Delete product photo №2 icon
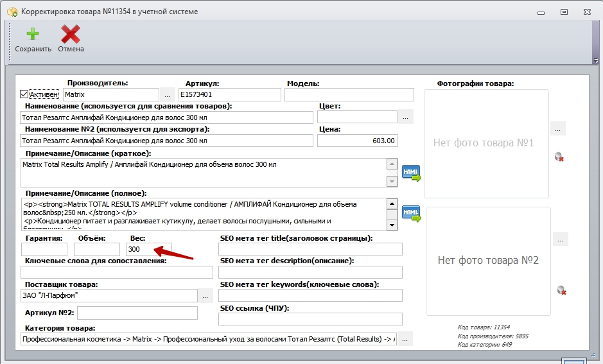The width and height of the screenshot is (603, 364). click(x=562, y=290)
